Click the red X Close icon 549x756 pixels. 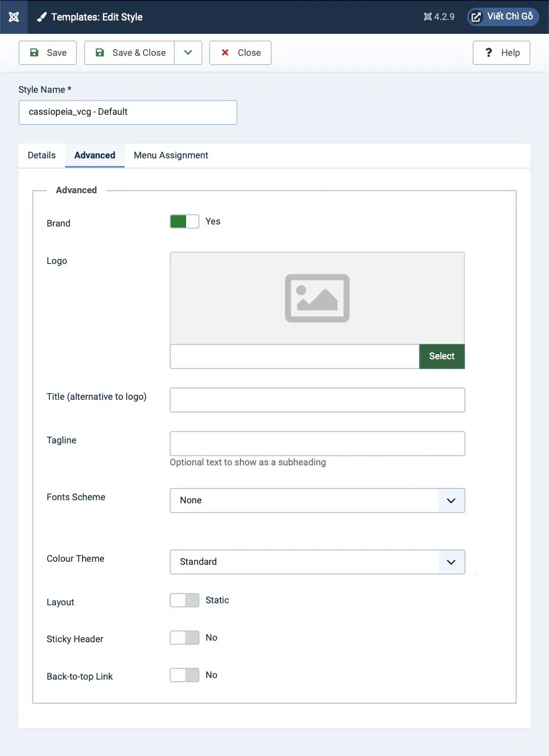coord(225,53)
